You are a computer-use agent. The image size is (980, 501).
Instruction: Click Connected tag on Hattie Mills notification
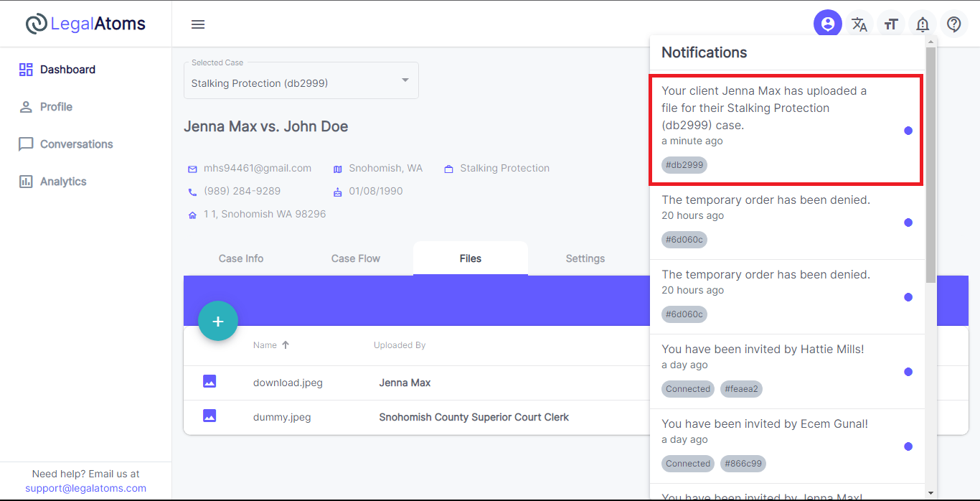click(x=688, y=389)
